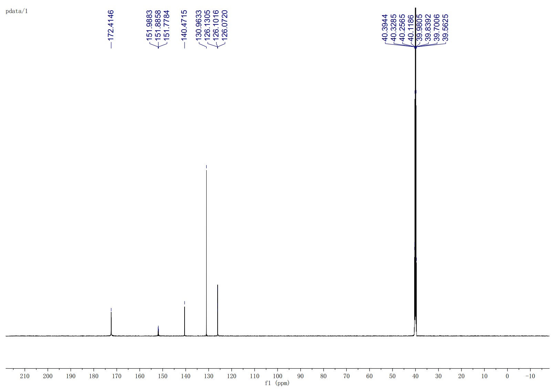The width and height of the screenshot is (553, 392).
Task: Click axis tick label 120
Action: 232,376
